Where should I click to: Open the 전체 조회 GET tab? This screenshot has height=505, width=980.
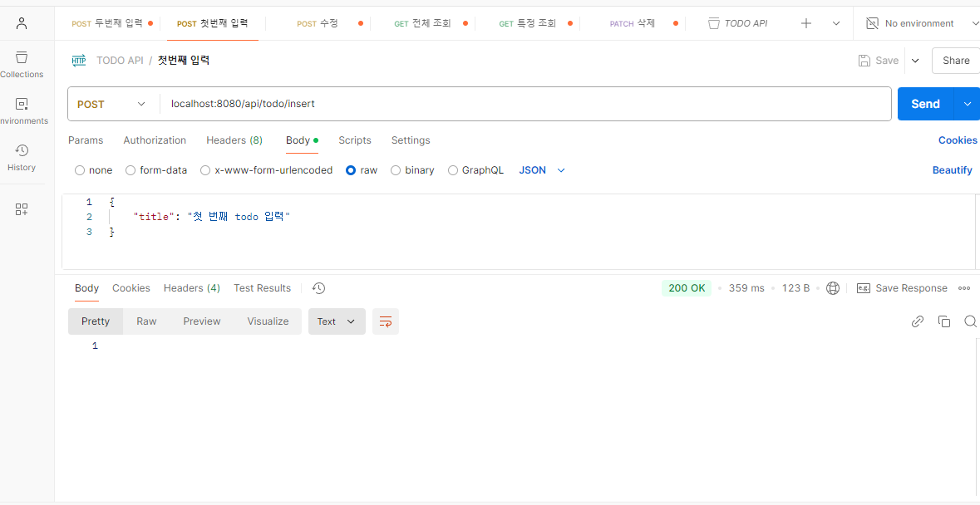click(x=422, y=24)
